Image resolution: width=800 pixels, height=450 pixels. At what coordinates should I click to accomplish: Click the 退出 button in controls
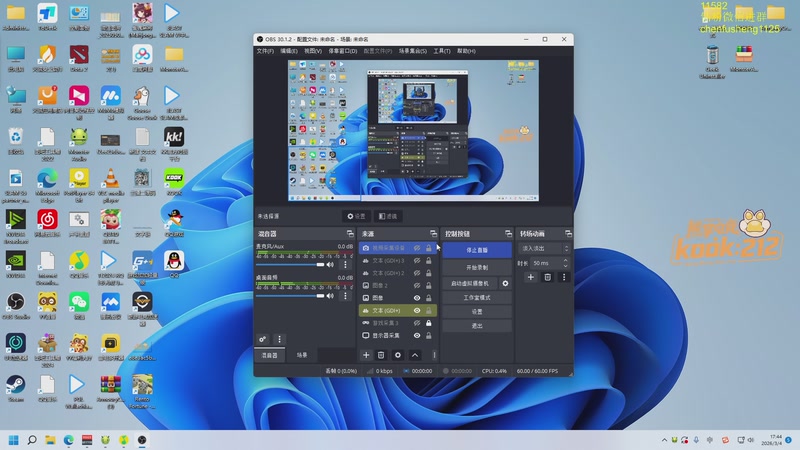(x=477, y=326)
